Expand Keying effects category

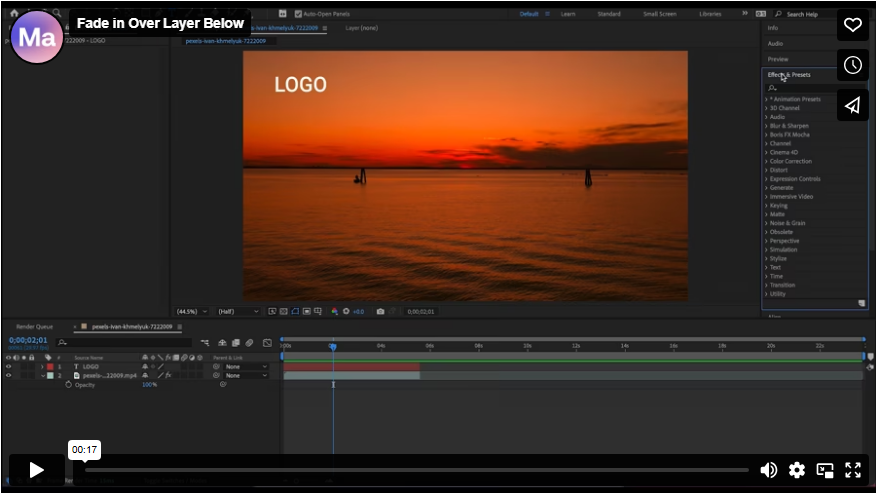click(766, 205)
